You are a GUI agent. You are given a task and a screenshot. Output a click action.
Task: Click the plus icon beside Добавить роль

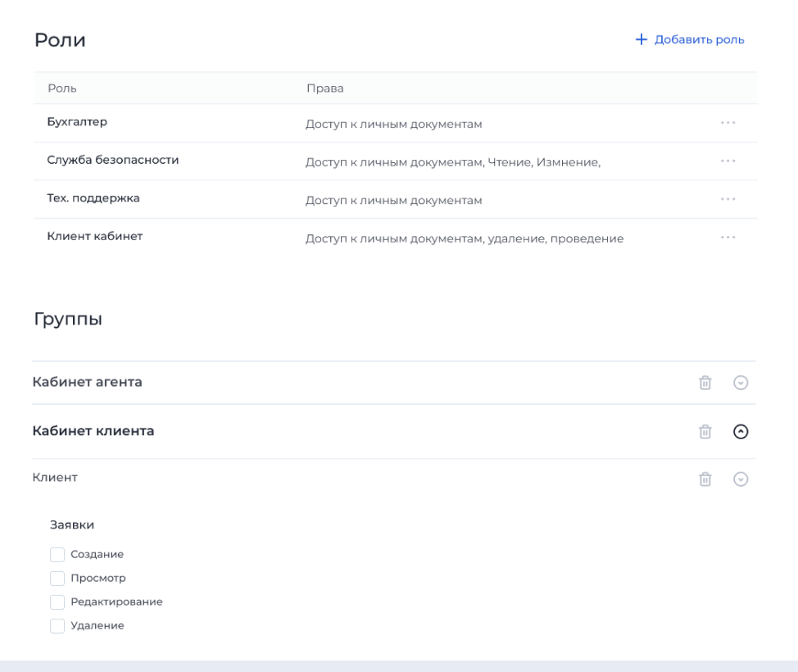(x=641, y=39)
